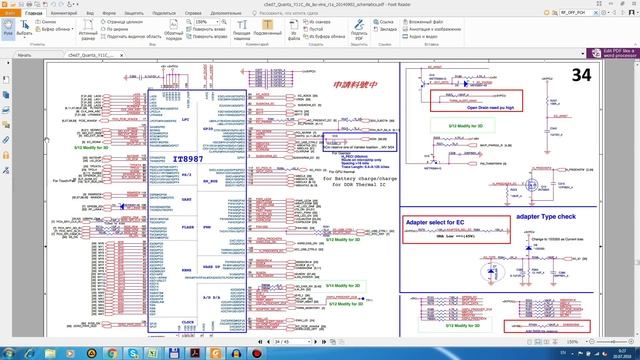Set view to Actual Size (Истинный размер)

88,29
